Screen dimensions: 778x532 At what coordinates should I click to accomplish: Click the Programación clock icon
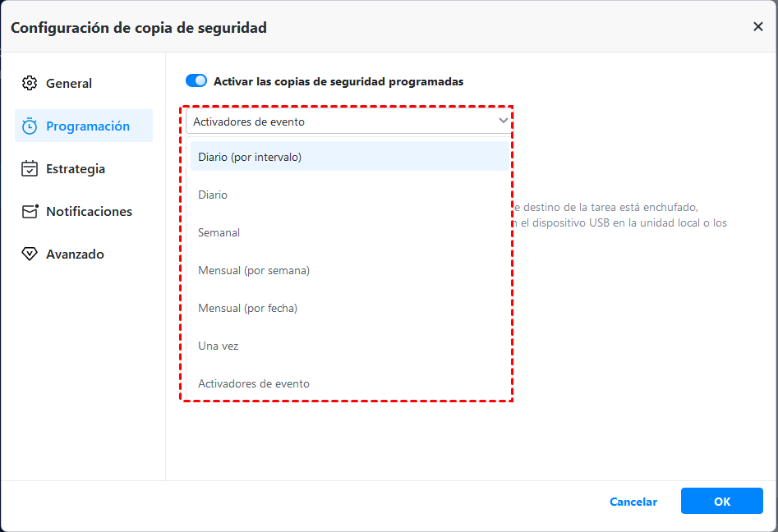pos(30,126)
